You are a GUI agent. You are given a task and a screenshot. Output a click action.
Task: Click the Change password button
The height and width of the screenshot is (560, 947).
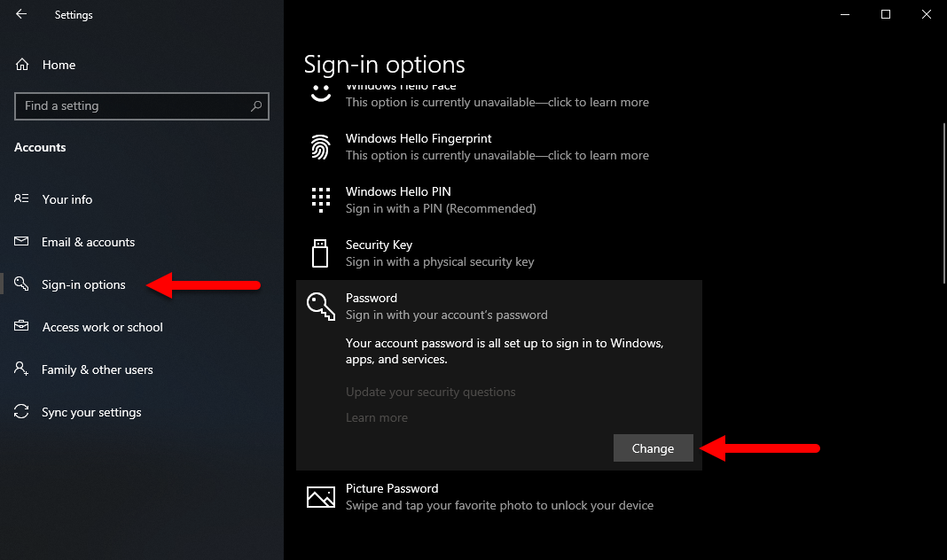pyautogui.click(x=653, y=447)
